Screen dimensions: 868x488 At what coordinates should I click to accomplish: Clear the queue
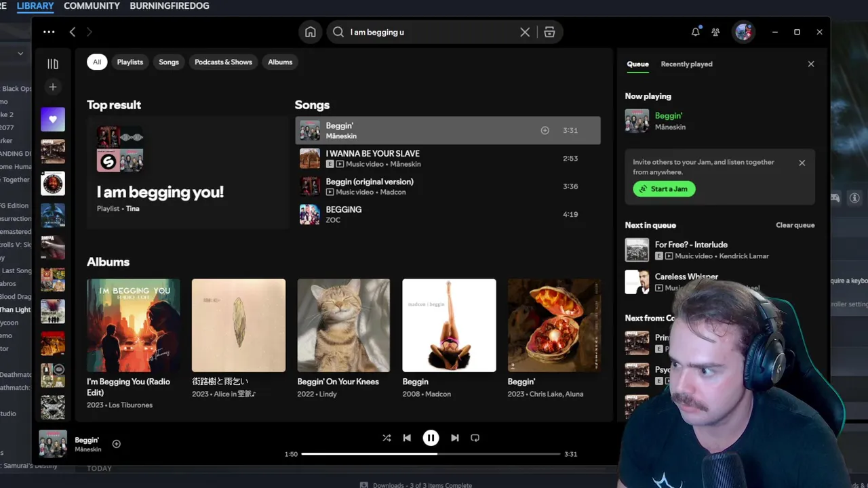tap(795, 225)
